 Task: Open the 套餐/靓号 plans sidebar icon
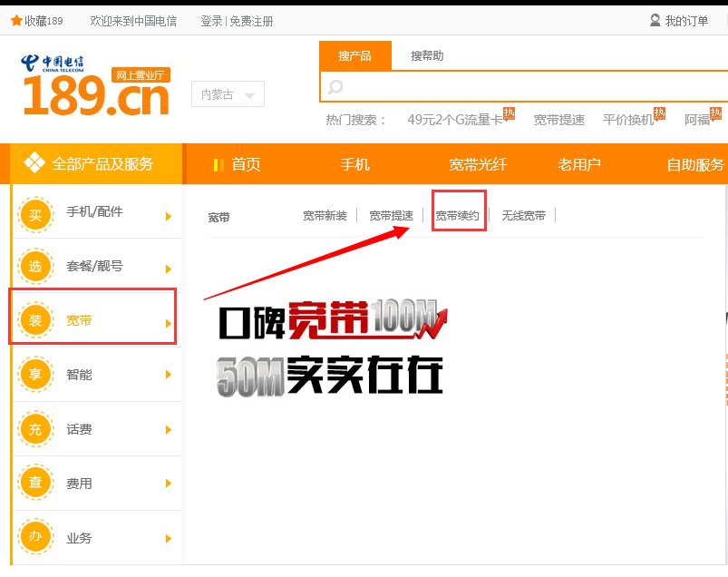click(35, 267)
